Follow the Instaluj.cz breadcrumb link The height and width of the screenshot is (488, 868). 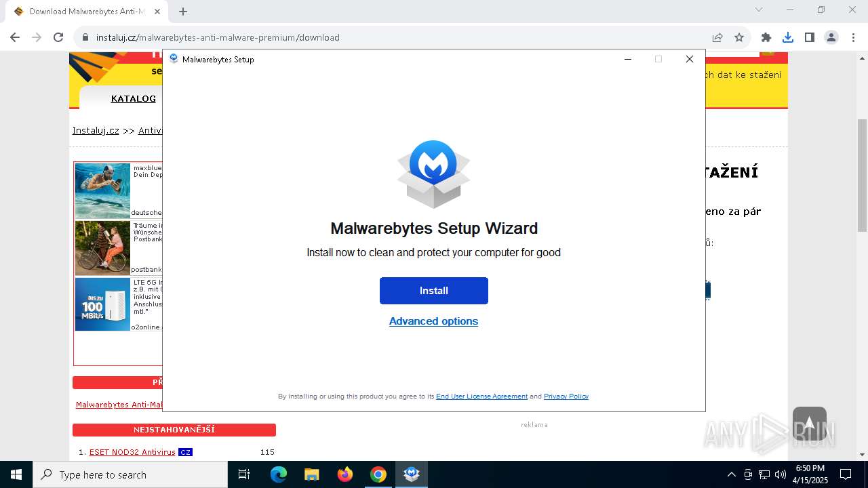tap(96, 130)
